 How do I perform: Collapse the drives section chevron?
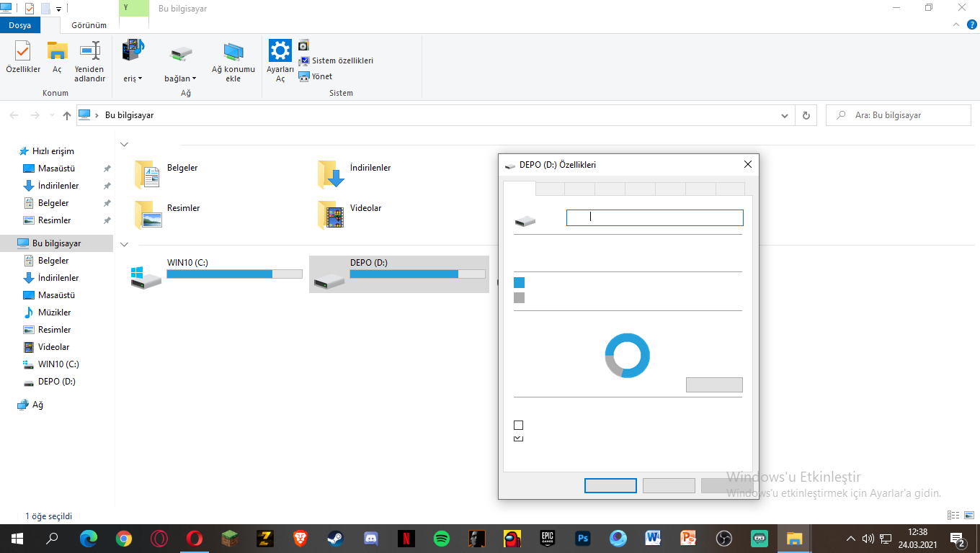[124, 244]
